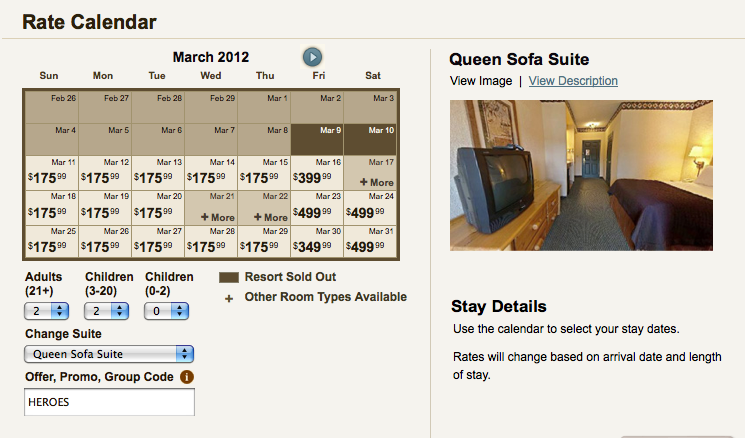Screen dimensions: 745x438
Task: Open the Children (3-20) count dropdown
Action: point(106,311)
